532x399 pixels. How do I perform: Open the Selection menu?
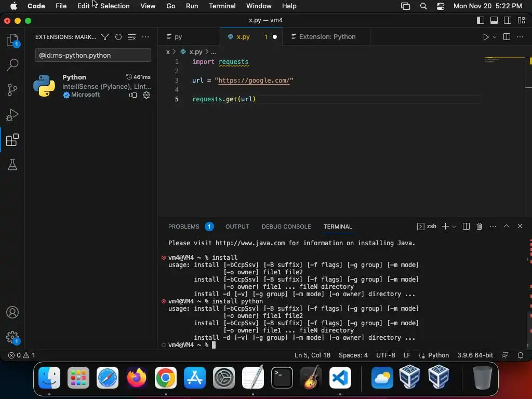pyautogui.click(x=115, y=6)
